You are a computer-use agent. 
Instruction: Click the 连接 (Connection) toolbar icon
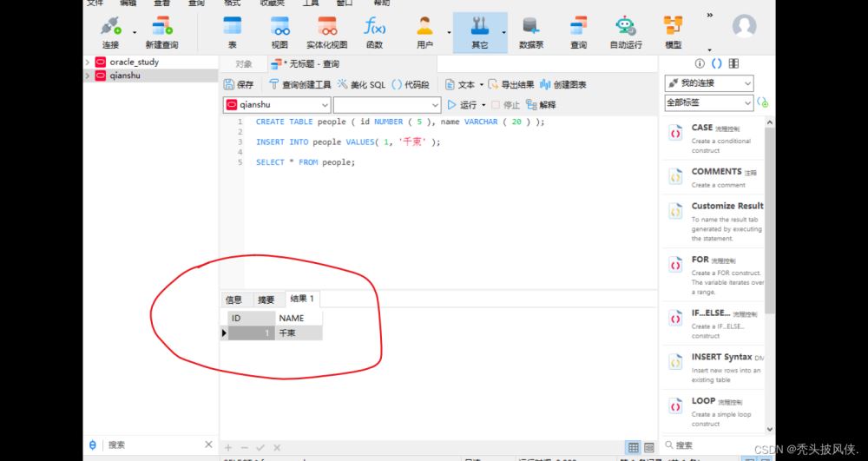pos(110,32)
